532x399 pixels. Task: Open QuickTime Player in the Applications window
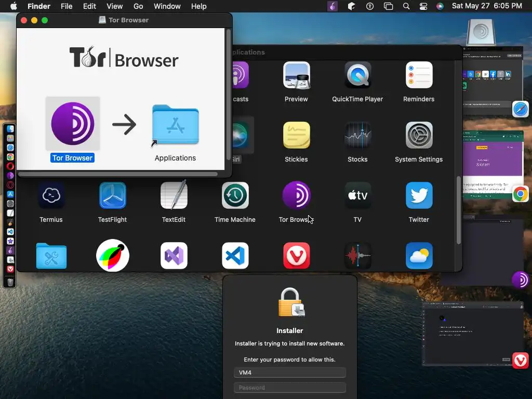coord(357,75)
